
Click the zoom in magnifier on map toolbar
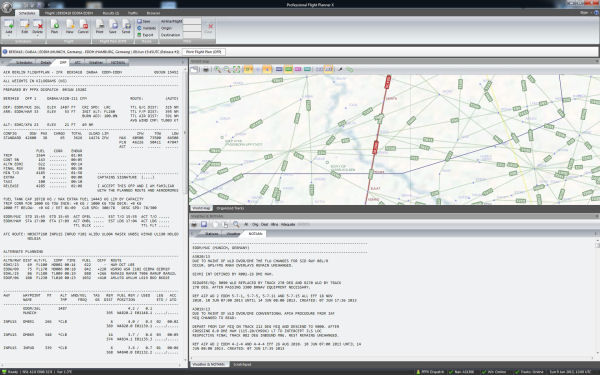pos(217,69)
